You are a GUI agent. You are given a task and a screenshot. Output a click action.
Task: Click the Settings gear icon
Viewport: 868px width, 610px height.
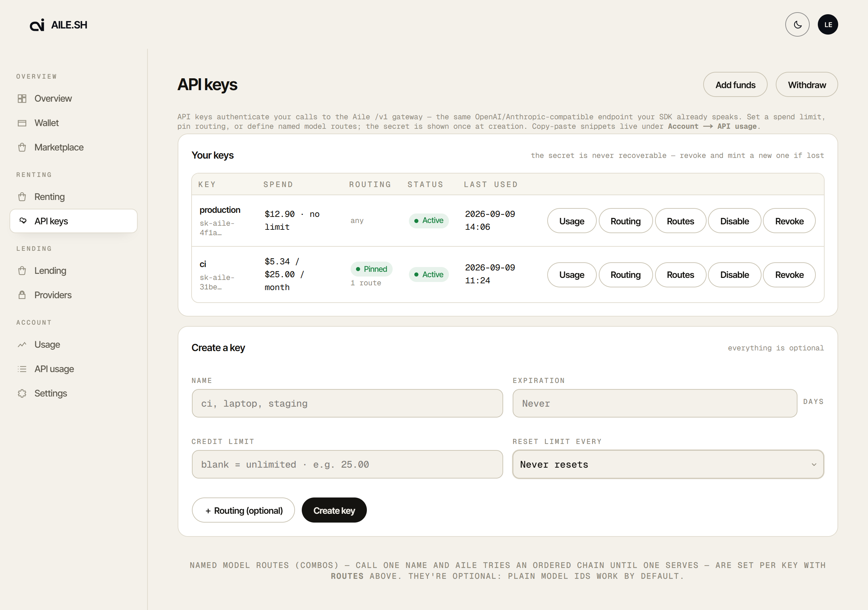22,393
